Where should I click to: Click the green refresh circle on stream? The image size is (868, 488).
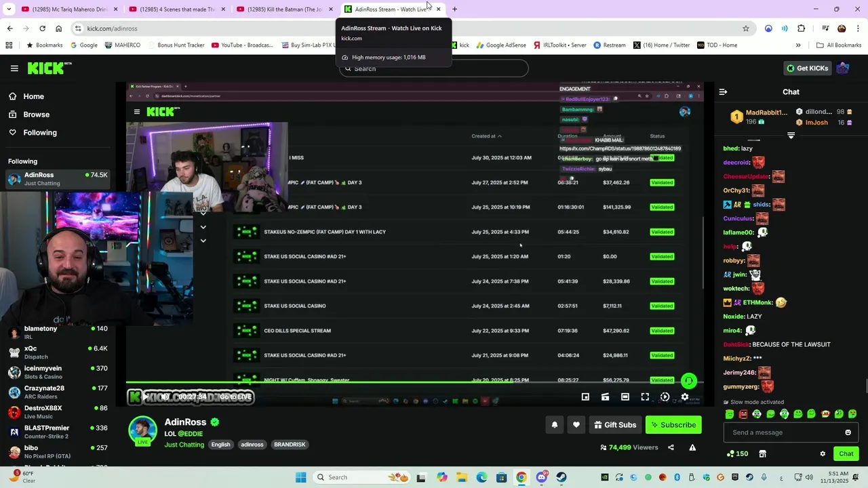[x=688, y=381]
